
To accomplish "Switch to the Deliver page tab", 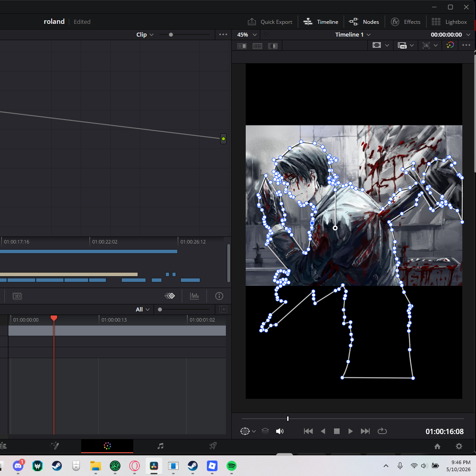I will [213, 446].
